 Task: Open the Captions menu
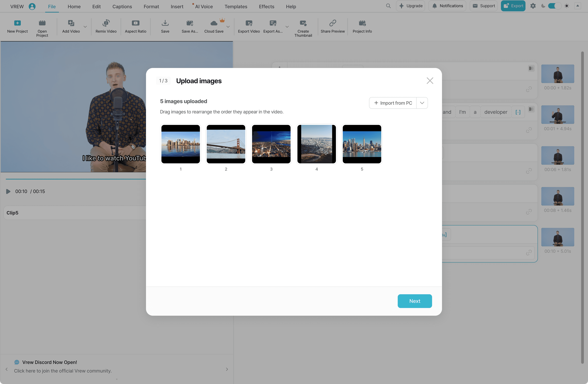pyautogui.click(x=122, y=7)
